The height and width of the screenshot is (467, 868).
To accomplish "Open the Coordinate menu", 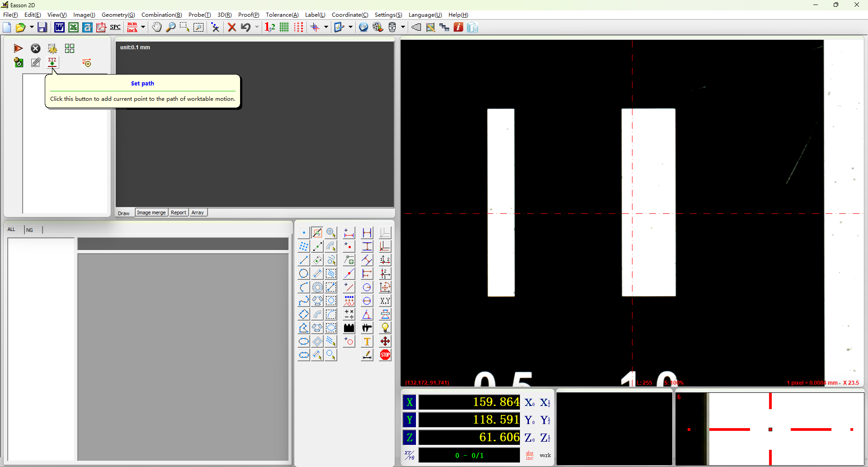I will [350, 15].
